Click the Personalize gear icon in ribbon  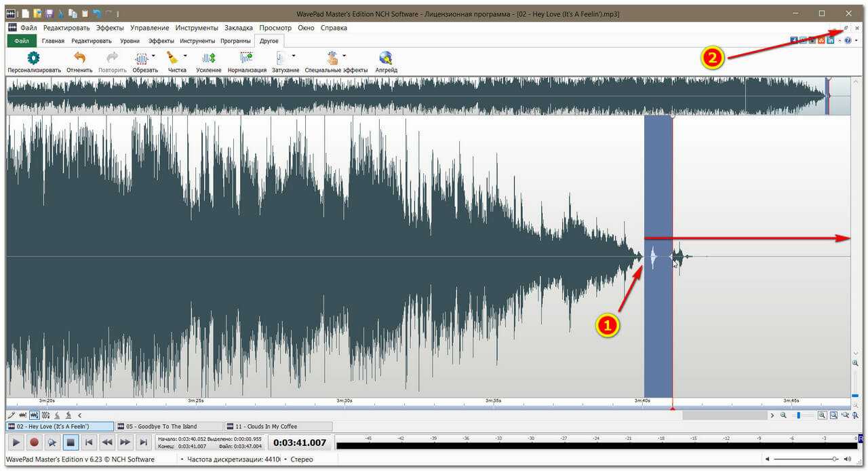tap(33, 58)
